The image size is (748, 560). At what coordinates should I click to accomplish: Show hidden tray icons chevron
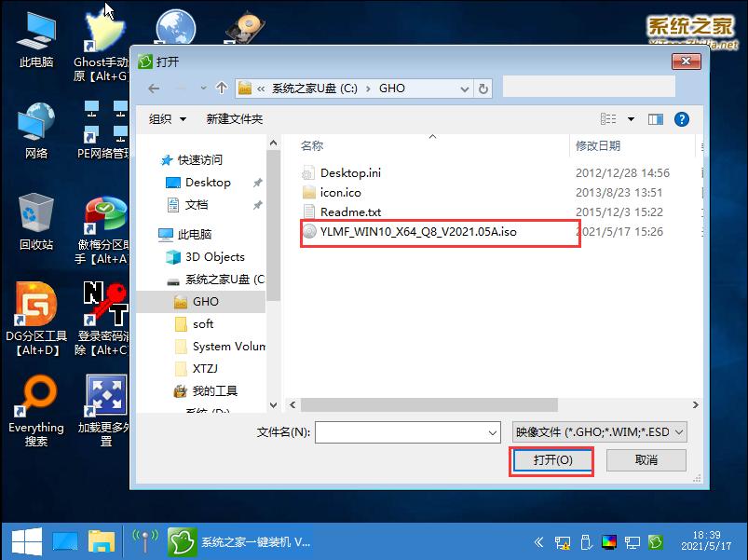539,542
